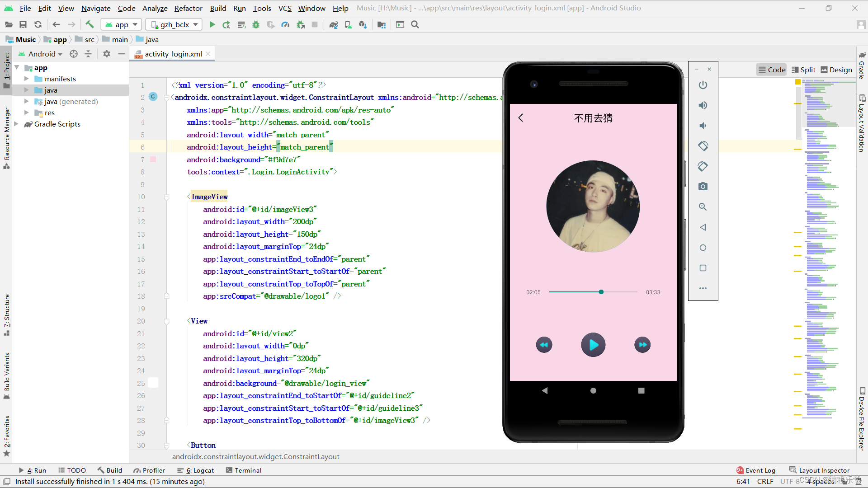The width and height of the screenshot is (868, 488).
Task: Raise emulator volume with the speaker icon
Action: pyautogui.click(x=703, y=105)
